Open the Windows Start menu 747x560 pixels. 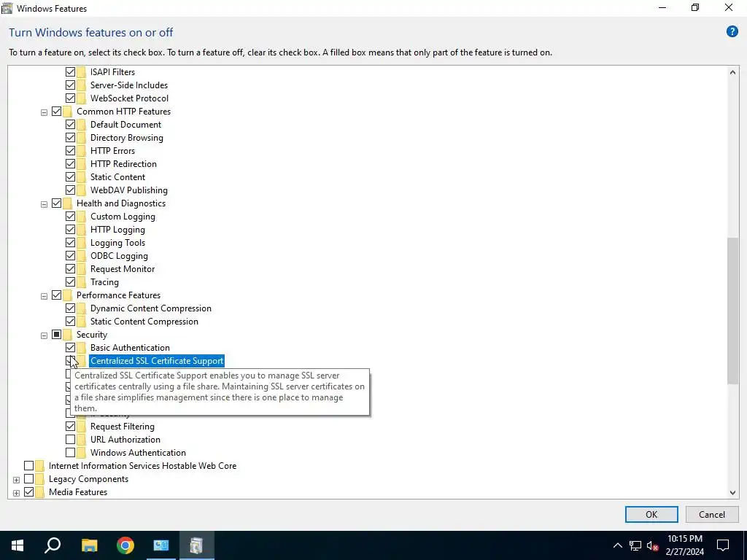tap(18, 545)
